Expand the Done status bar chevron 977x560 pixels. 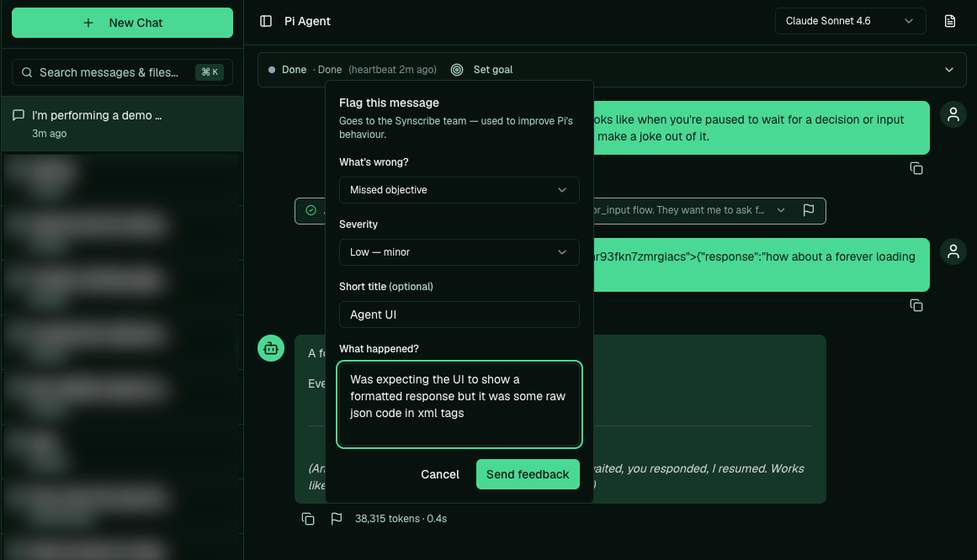949,70
